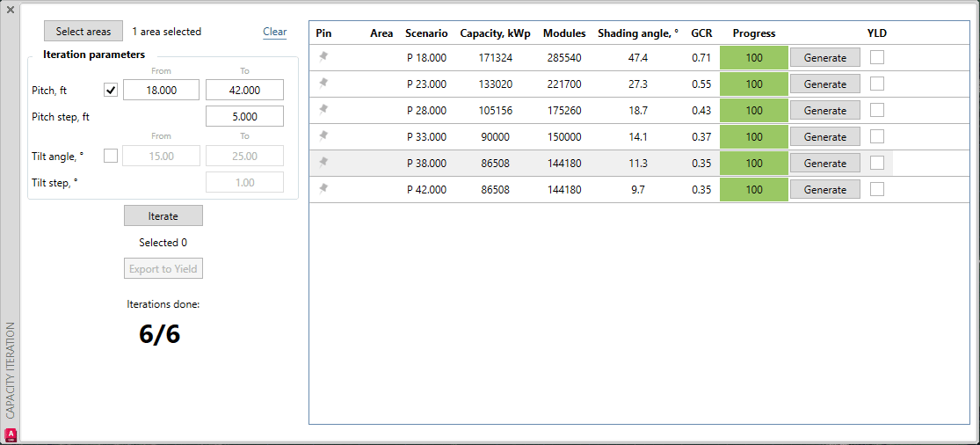980x445 pixels.
Task: Disable the Pitch iteration checkbox
Action: click(x=111, y=90)
